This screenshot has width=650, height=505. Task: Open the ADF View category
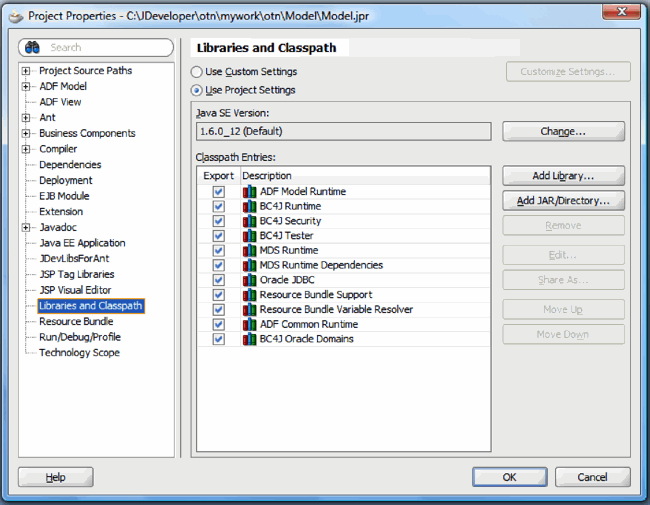tap(60, 102)
